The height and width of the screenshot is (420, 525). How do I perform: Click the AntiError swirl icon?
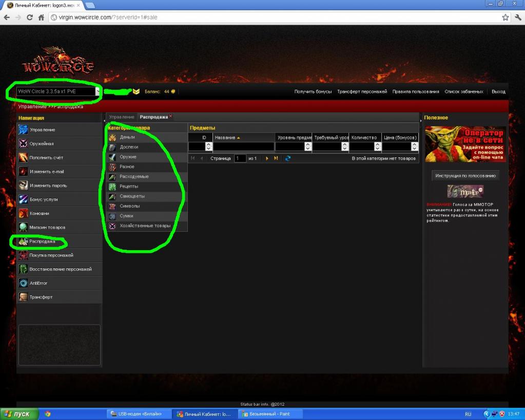(23, 283)
